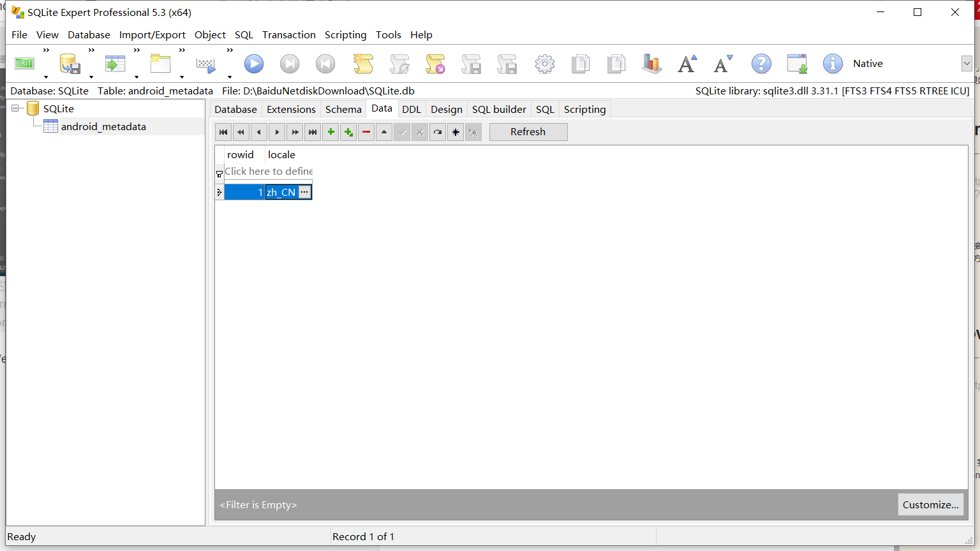Image resolution: width=980 pixels, height=551 pixels.
Task: Click the green EXIT toolbar icon
Action: click(24, 63)
